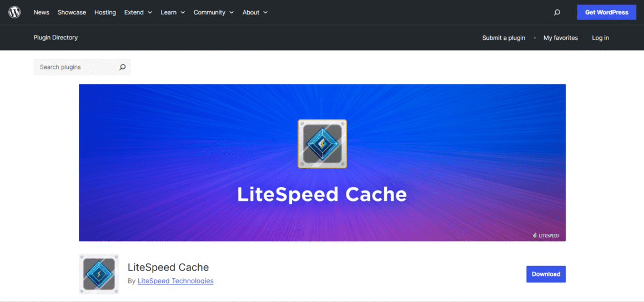The image size is (644, 302).
Task: Open LiteSpeed Technologies author link
Action: [175, 281]
